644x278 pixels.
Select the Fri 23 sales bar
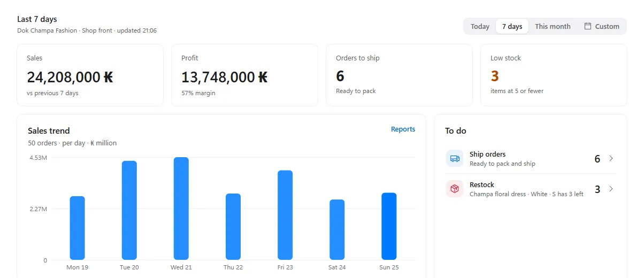point(285,215)
